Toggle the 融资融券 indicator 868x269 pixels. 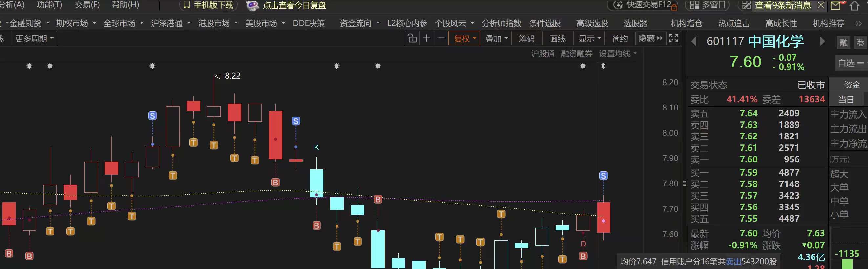pos(576,54)
